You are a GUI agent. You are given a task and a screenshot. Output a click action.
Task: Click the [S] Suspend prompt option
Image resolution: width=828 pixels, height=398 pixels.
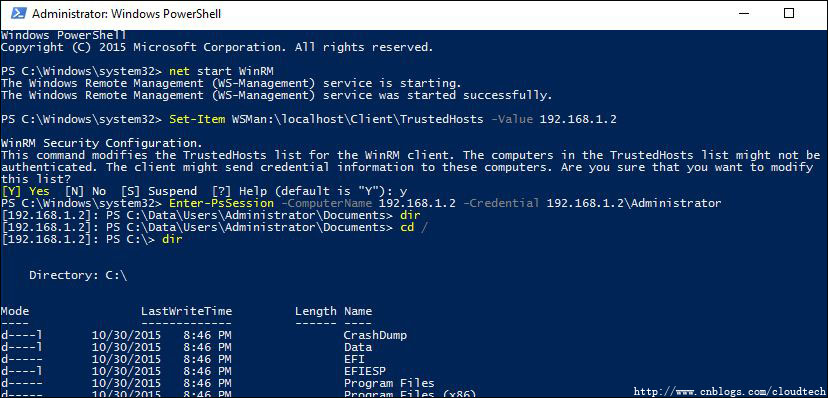tap(158, 191)
